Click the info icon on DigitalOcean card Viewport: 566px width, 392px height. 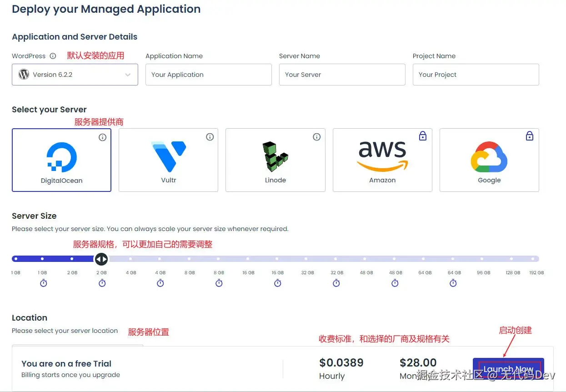[x=103, y=137]
